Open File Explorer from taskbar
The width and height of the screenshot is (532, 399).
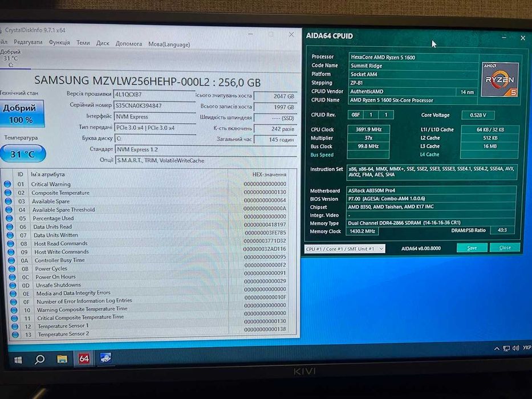point(62,359)
